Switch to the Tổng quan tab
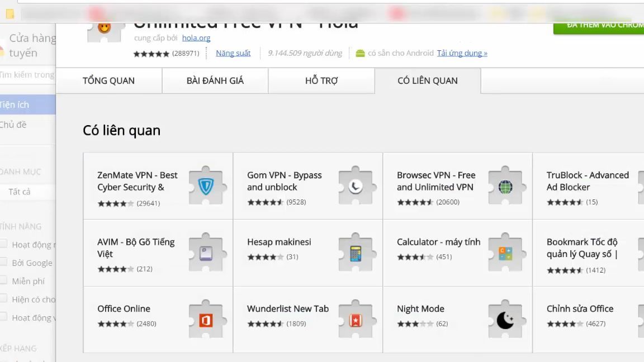 [x=109, y=81]
